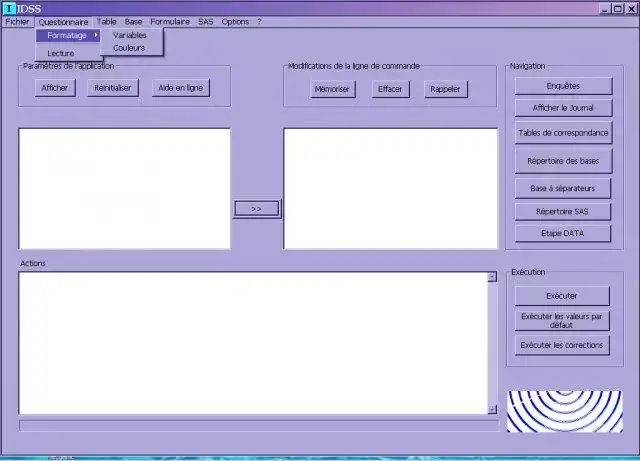Viewport: 640px width, 461px height.
Task: Click the >> transfer button
Action: coord(257,209)
